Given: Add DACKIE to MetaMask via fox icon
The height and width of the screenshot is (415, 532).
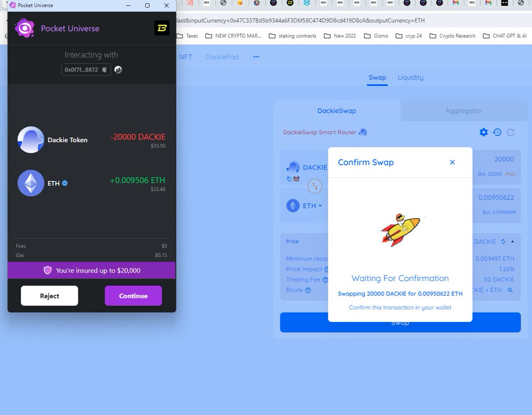Looking at the screenshot, I should 296,179.
